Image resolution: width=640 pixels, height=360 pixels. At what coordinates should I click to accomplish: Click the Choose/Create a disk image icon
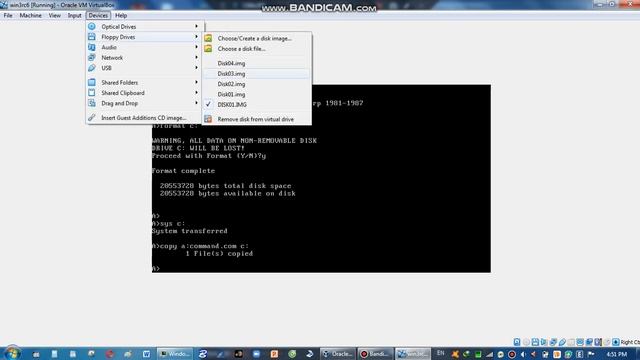tap(208, 38)
